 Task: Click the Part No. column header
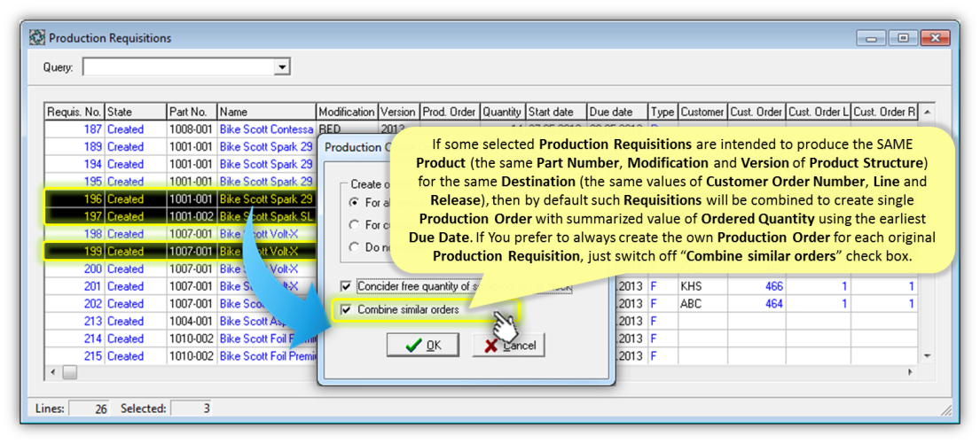192,112
